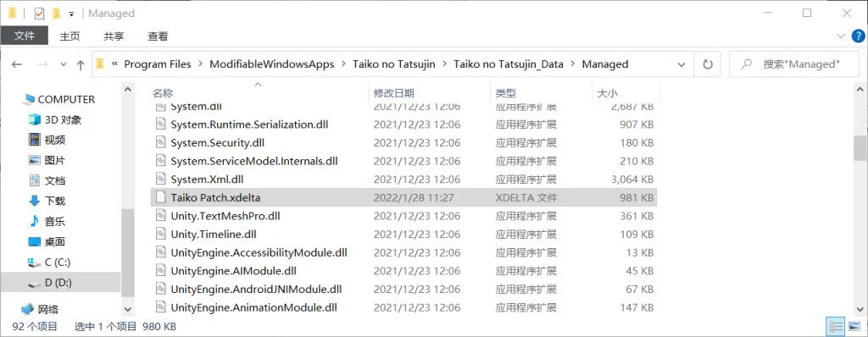
Task: Click the back navigation arrow
Action: [x=17, y=64]
